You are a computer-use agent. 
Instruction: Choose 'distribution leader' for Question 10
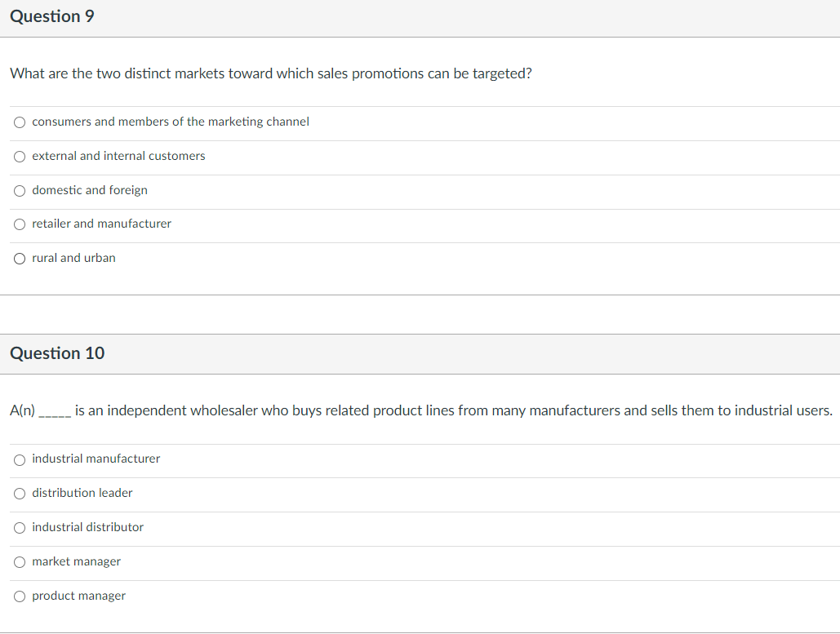pos(20,494)
